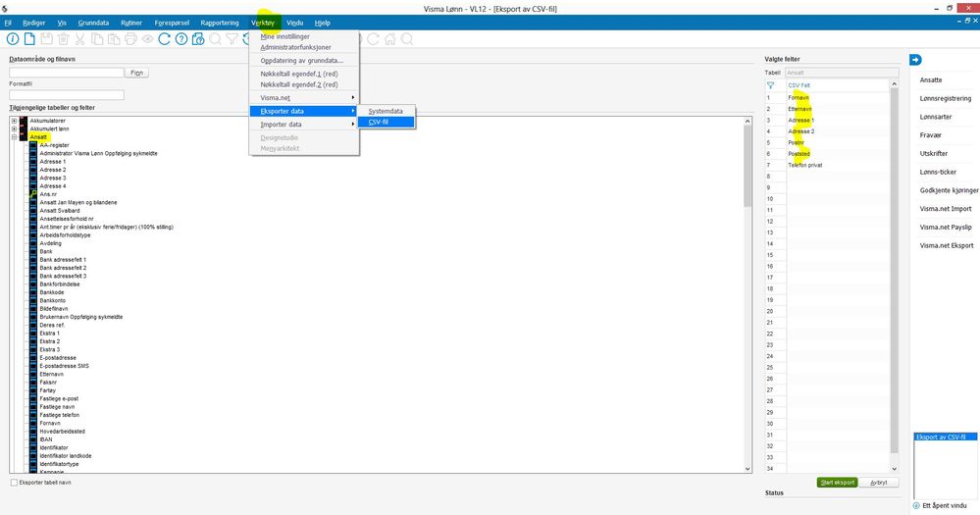Click the greyed circular arrow before the home icon
This screenshot has height=515, width=980.
point(373,39)
